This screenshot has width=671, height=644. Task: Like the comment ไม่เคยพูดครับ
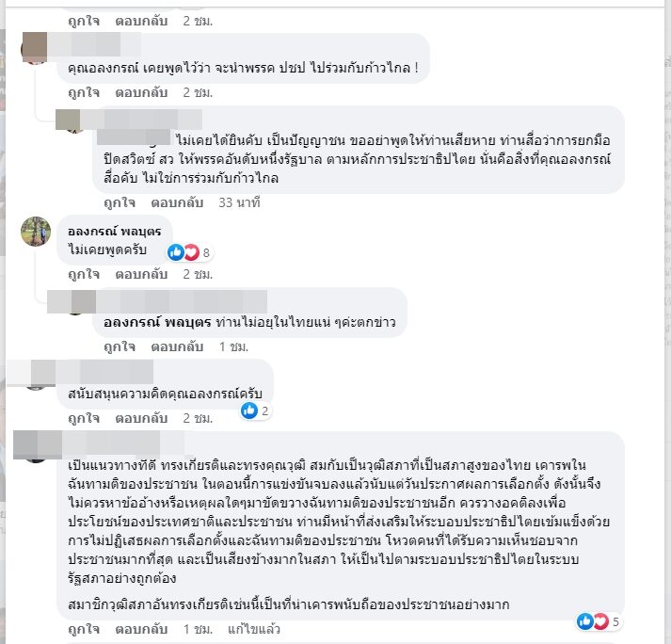[84, 274]
